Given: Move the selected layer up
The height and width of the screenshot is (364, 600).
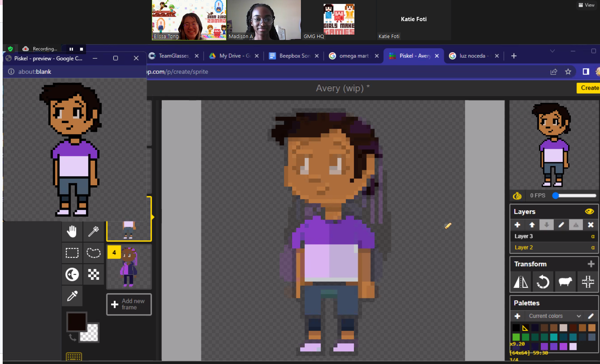Looking at the screenshot, I should tap(532, 225).
